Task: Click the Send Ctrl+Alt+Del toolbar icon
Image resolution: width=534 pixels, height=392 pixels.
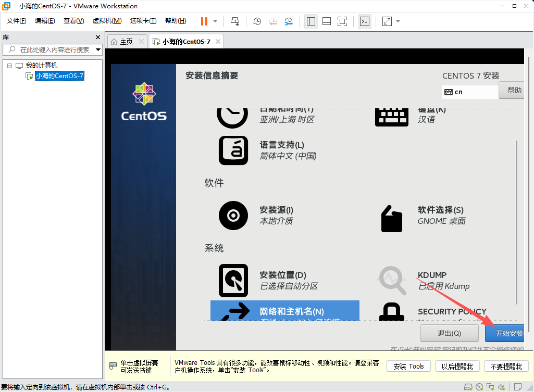Action: (x=235, y=21)
